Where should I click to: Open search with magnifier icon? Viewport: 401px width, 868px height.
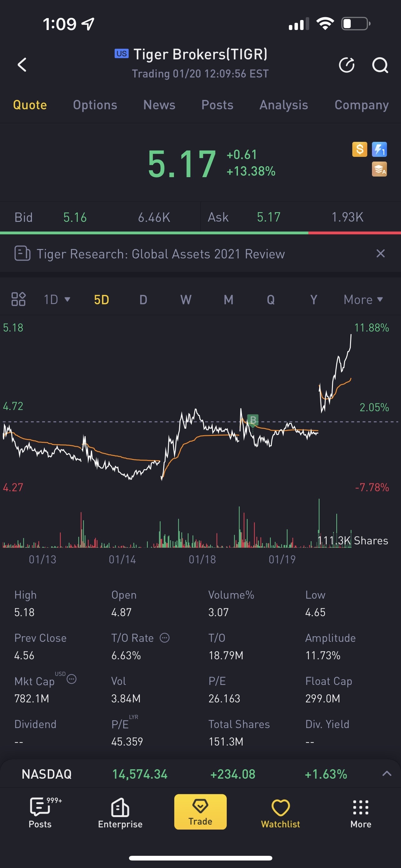point(380,65)
